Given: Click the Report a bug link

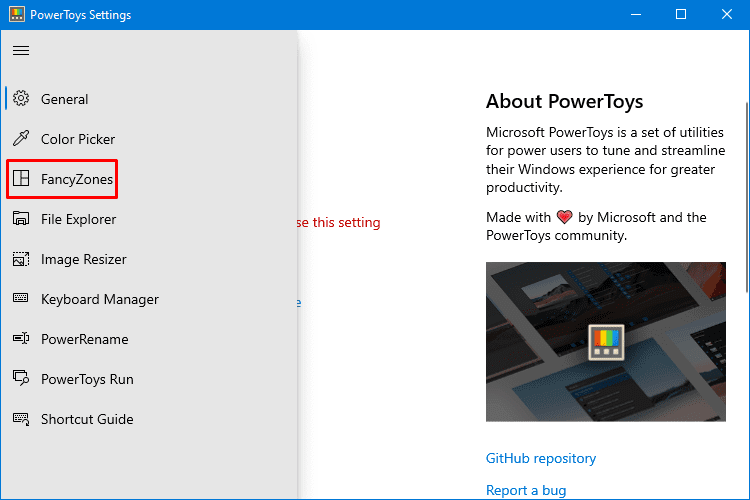Looking at the screenshot, I should [x=526, y=490].
